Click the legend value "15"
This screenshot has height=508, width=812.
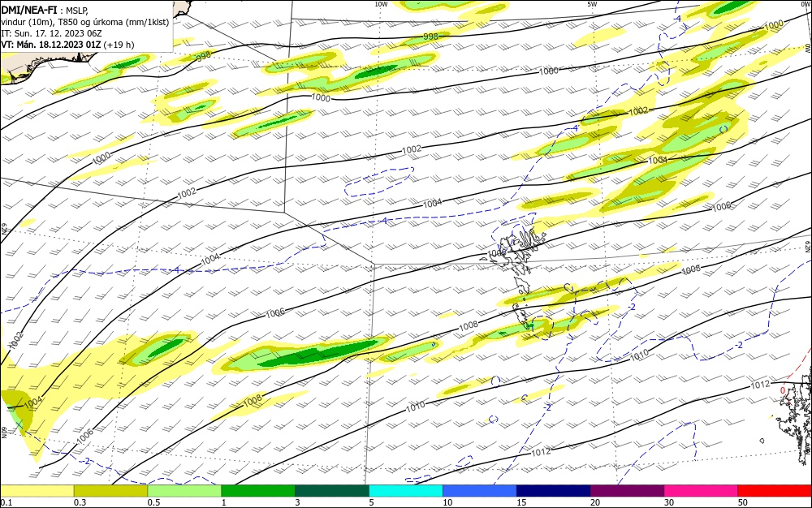pos(521,502)
